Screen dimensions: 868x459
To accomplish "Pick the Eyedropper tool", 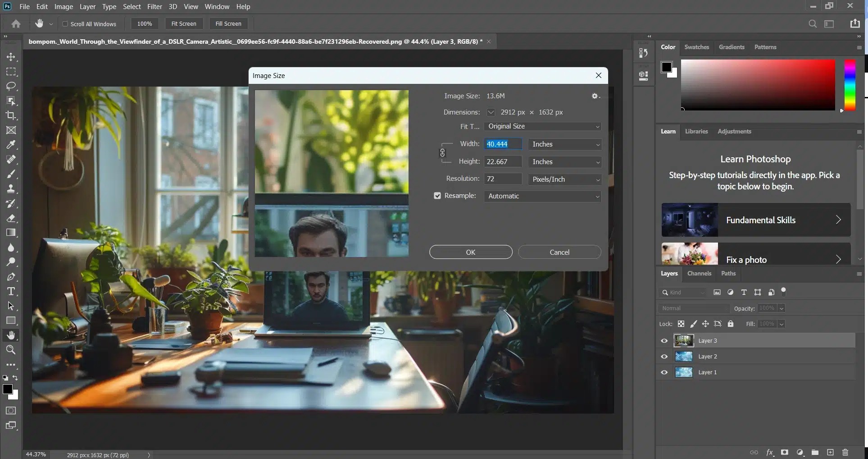I will [x=11, y=145].
